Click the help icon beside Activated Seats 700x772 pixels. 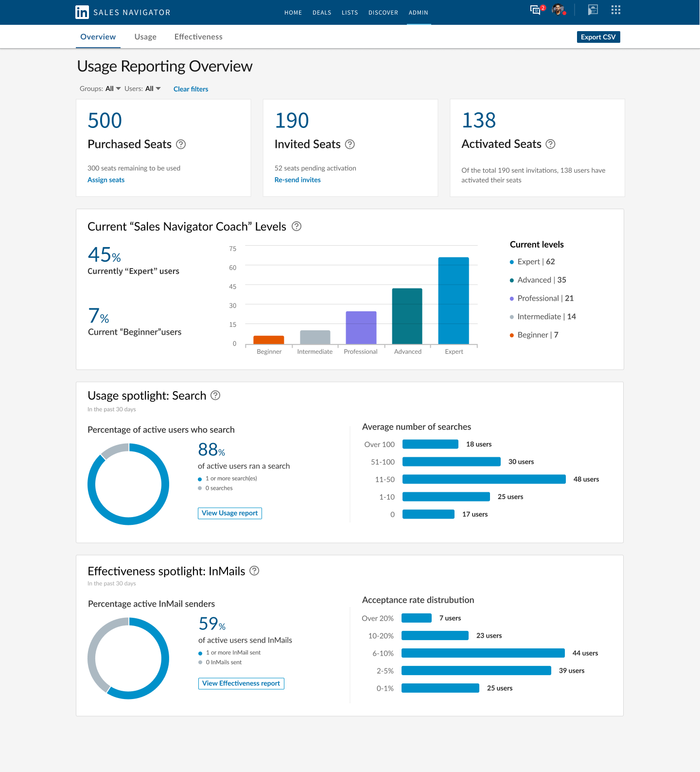550,144
